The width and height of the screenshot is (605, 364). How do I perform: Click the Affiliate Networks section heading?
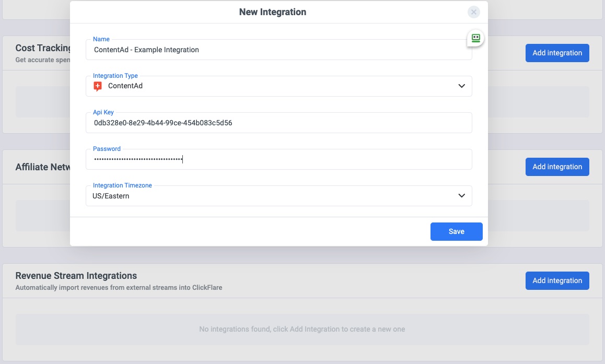(43, 167)
